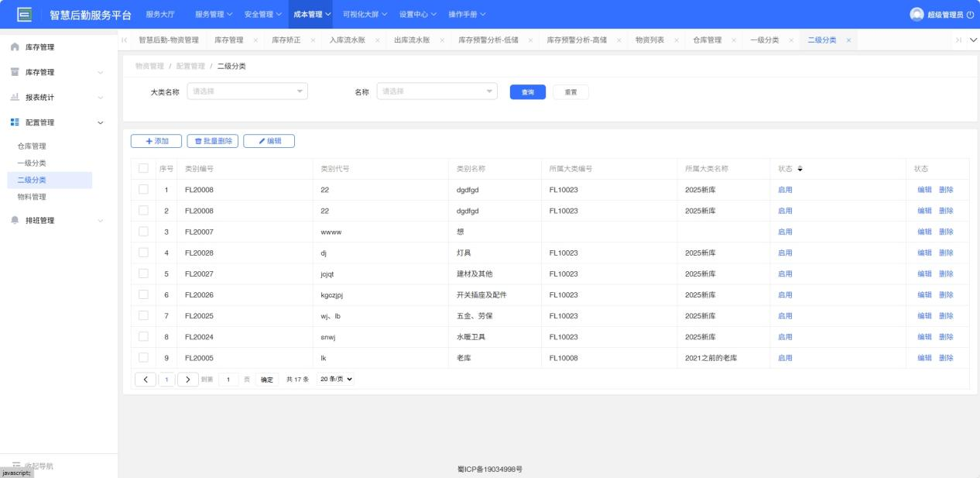The image size is (980, 478).
Task: Click the 排班管理 bell icon in sidebar
Action: pyautogui.click(x=15, y=221)
